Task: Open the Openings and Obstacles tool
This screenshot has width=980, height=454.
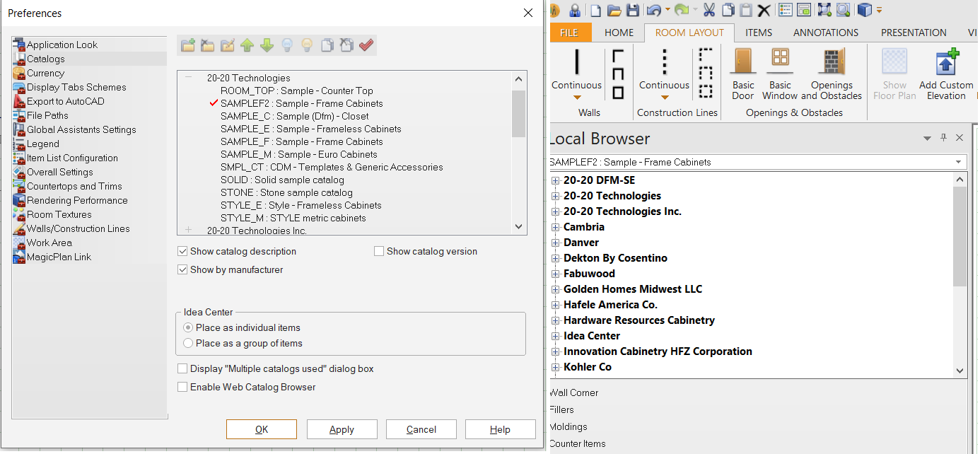Action: (x=832, y=74)
